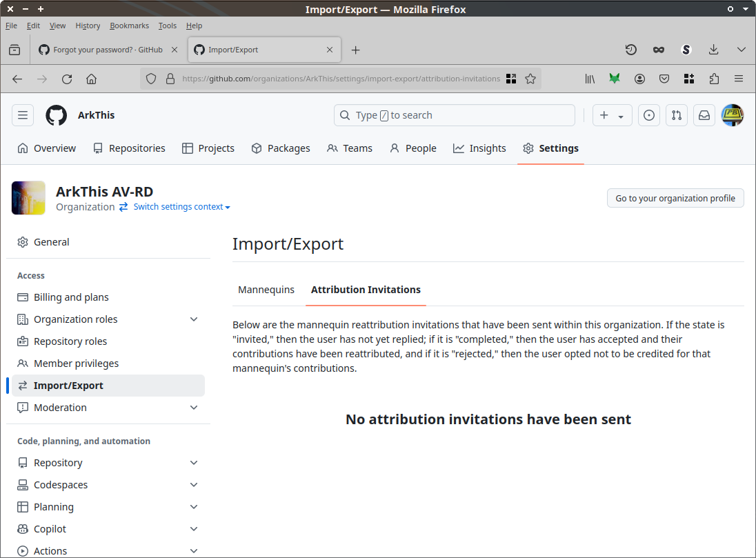
Task: Click the Type to search field
Action: pyautogui.click(x=455, y=115)
